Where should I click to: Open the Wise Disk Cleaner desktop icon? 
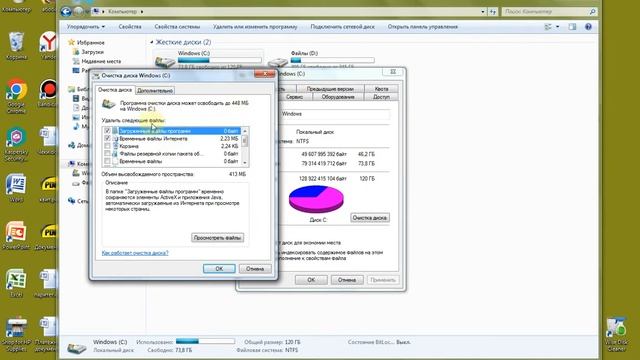click(616, 327)
